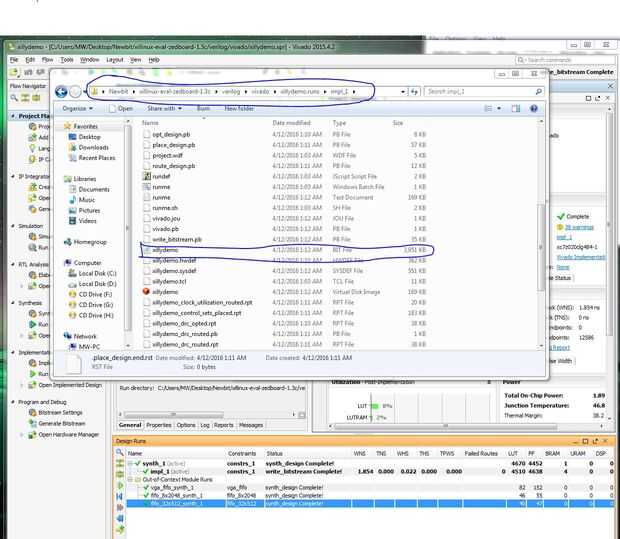
Task: Expand all runs in Design Runs
Action: [119, 474]
